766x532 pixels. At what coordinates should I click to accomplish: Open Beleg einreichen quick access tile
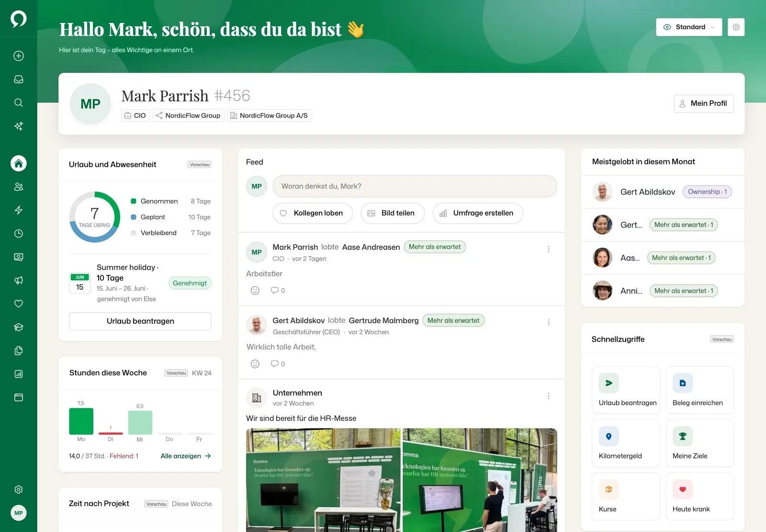click(x=700, y=390)
